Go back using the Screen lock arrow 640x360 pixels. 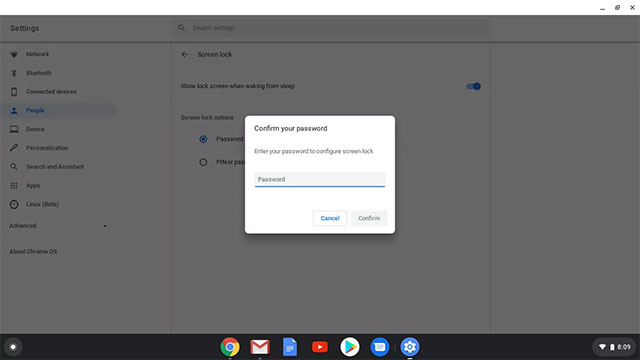184,54
